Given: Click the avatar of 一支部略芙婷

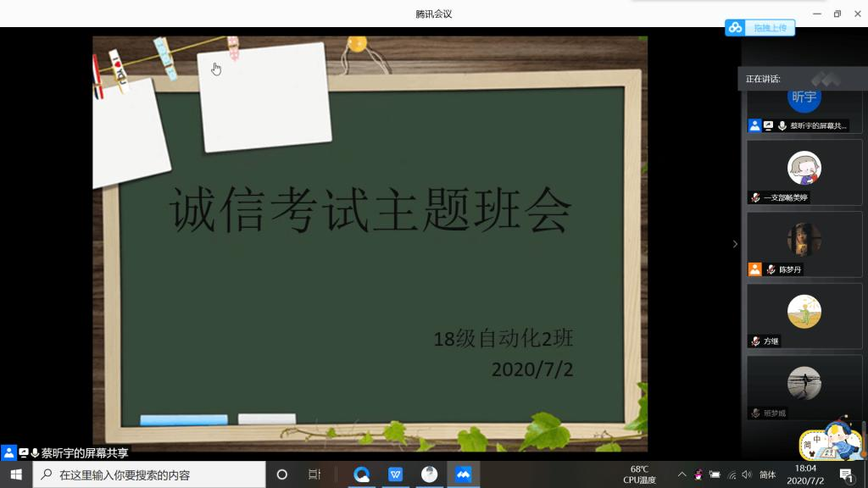Looking at the screenshot, I should (804, 168).
